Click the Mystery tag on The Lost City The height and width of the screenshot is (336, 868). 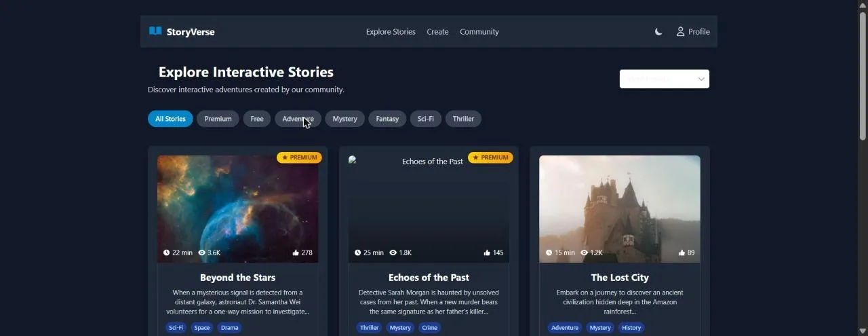(x=600, y=328)
